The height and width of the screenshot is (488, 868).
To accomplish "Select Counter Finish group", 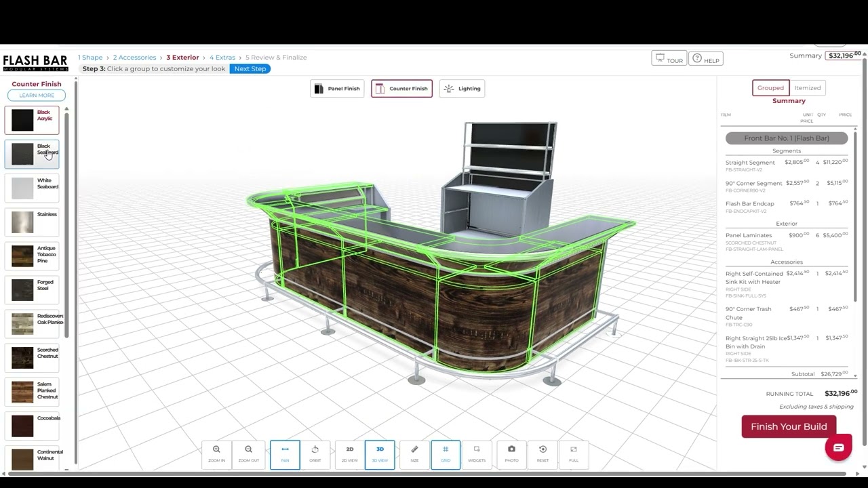I will coord(401,89).
